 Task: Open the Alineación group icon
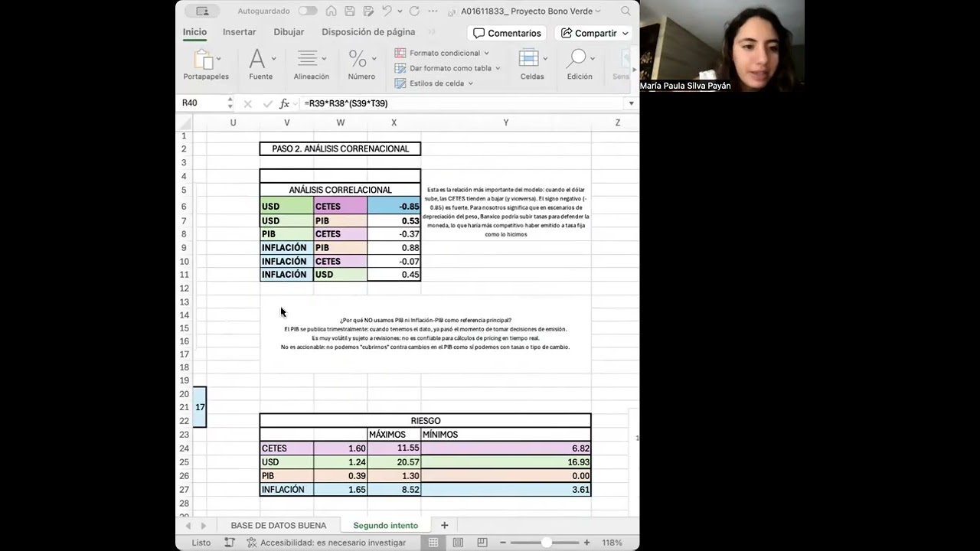[x=308, y=59]
